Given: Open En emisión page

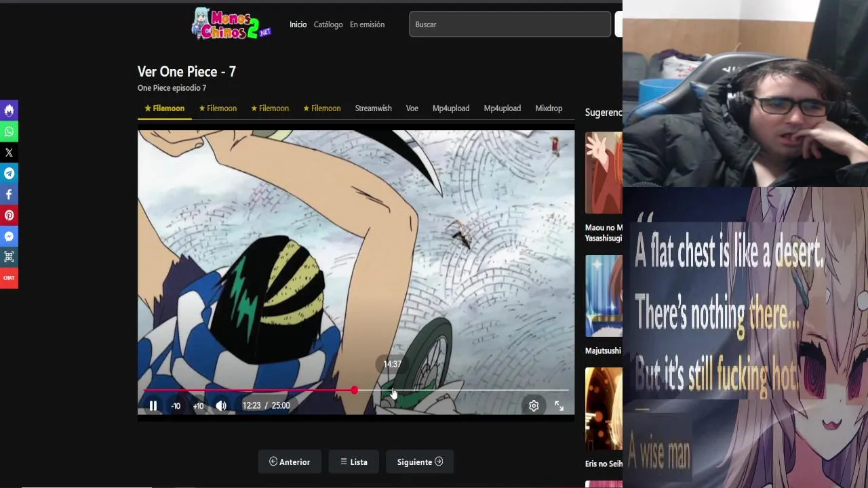Looking at the screenshot, I should (x=367, y=24).
